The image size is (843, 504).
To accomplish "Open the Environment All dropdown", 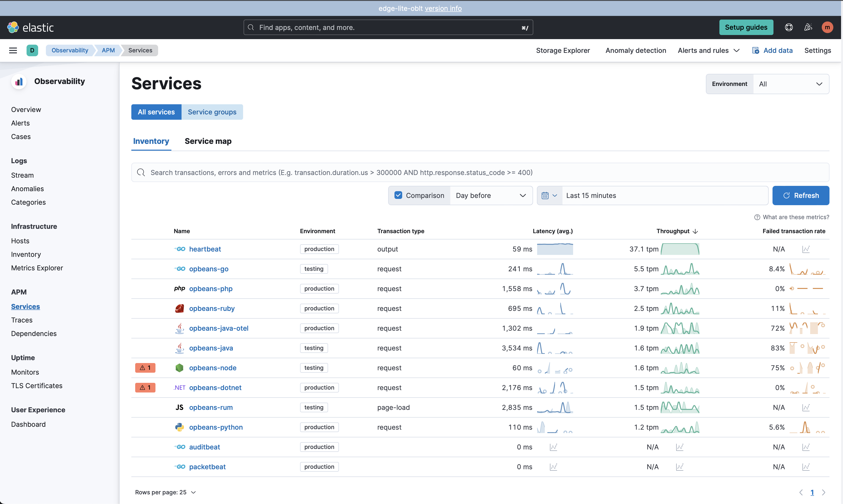I will click(791, 84).
